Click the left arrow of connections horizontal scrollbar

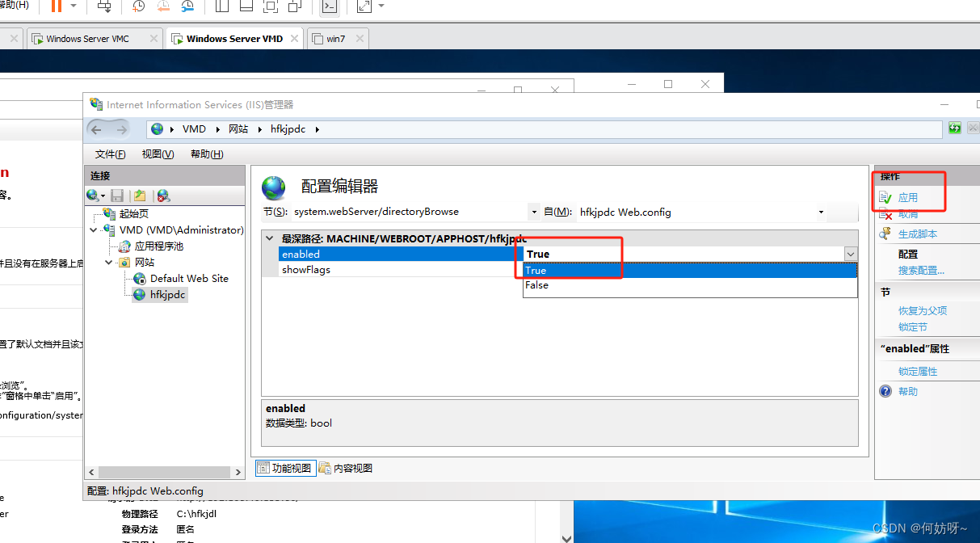(91, 472)
